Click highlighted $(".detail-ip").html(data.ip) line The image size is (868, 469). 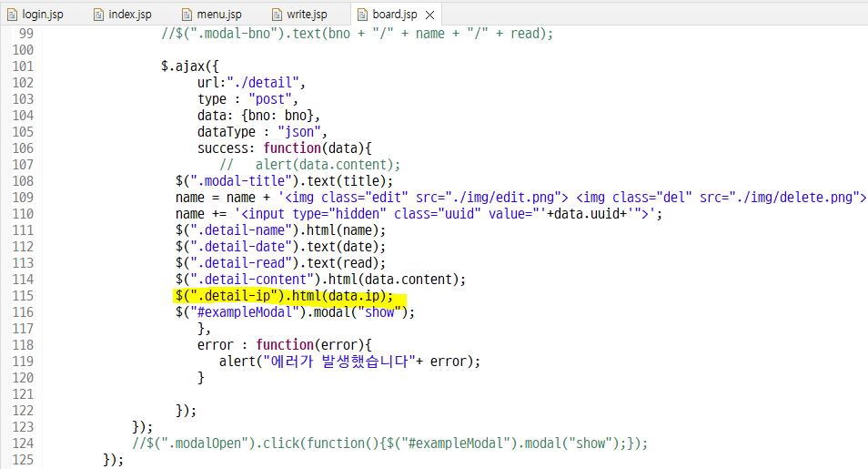pyautogui.click(x=284, y=296)
